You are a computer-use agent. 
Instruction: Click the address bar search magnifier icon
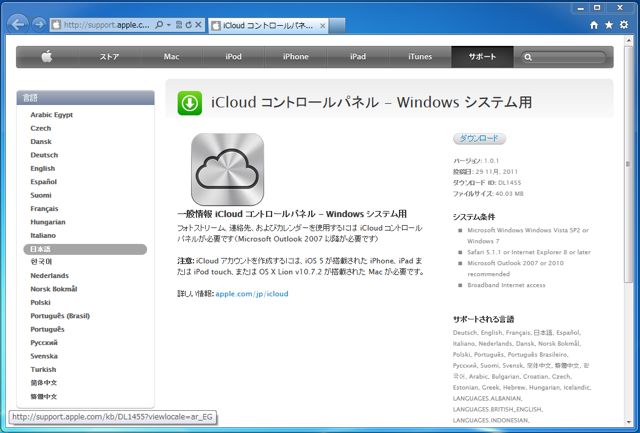159,25
